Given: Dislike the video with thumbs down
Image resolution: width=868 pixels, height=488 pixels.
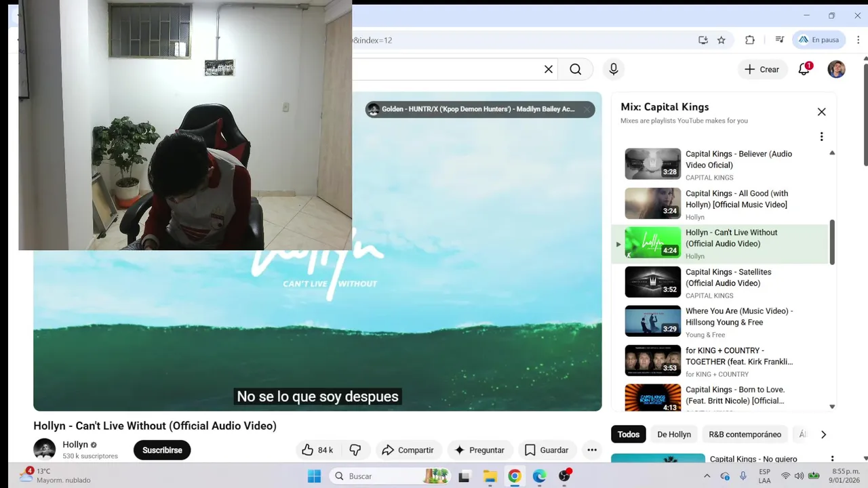Looking at the screenshot, I should point(355,450).
